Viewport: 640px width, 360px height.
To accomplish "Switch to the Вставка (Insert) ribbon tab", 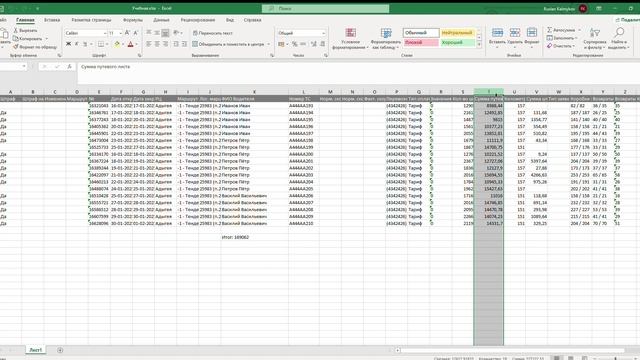I will pyautogui.click(x=52, y=20).
